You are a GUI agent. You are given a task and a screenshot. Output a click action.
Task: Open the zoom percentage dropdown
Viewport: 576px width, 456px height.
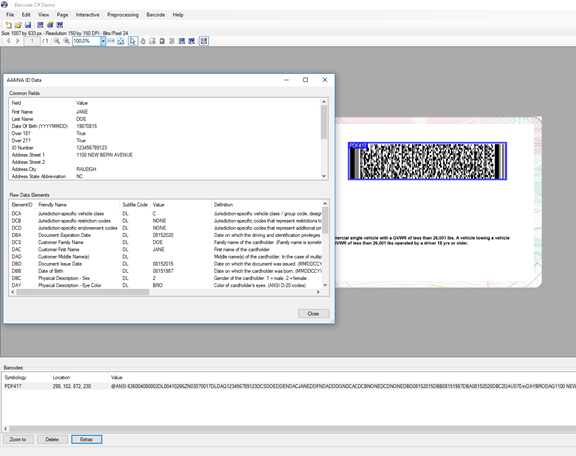coord(103,41)
